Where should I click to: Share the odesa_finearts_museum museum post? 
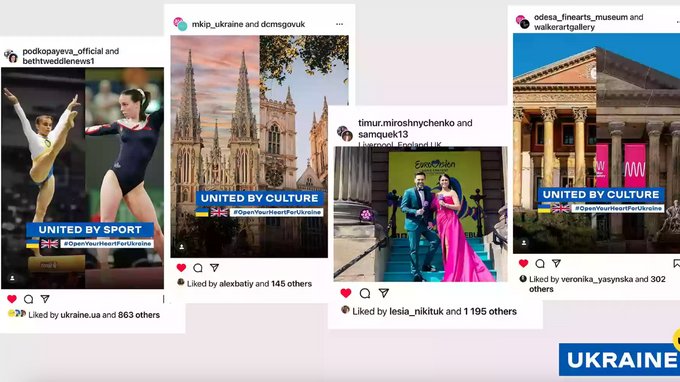[x=556, y=263]
